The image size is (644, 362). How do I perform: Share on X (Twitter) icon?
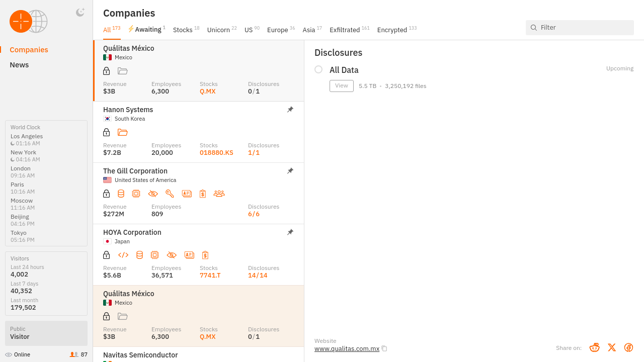pos(611,347)
